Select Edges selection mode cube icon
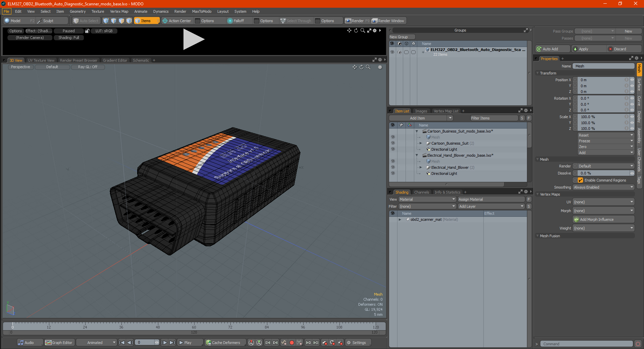 114,21
